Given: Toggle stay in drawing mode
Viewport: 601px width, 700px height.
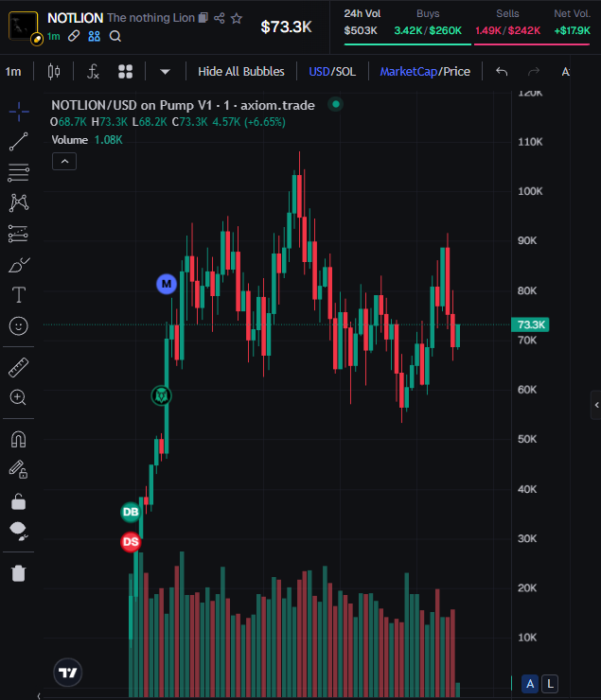Looking at the screenshot, I should (18, 469).
